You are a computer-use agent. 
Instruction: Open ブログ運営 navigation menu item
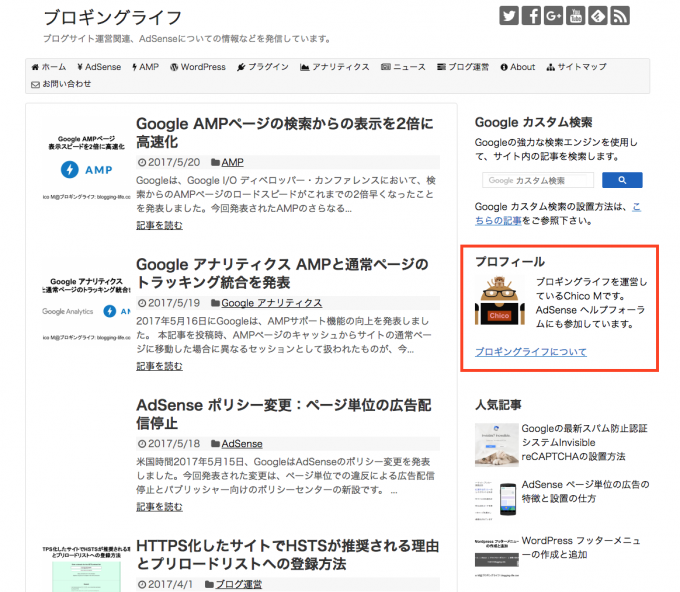pos(463,67)
